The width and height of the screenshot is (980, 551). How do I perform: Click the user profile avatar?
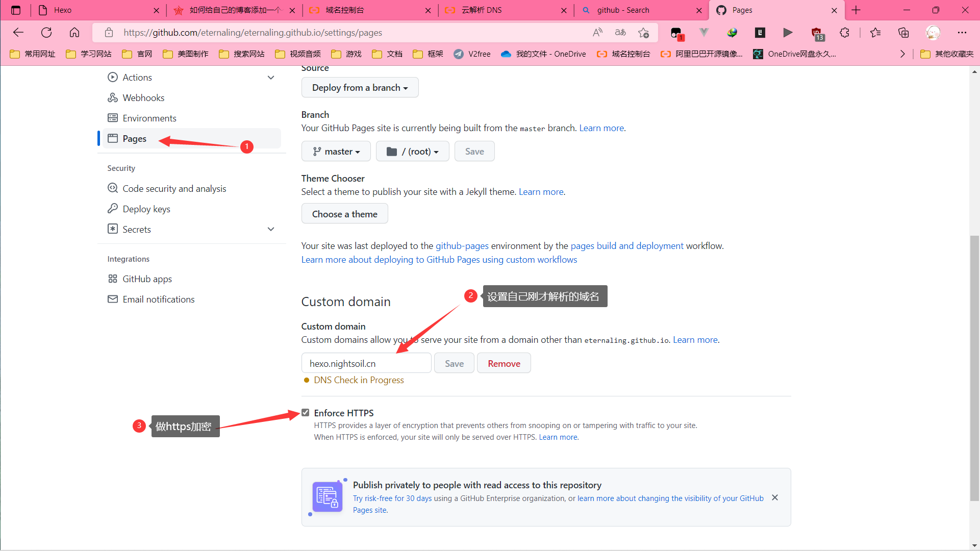tap(933, 33)
